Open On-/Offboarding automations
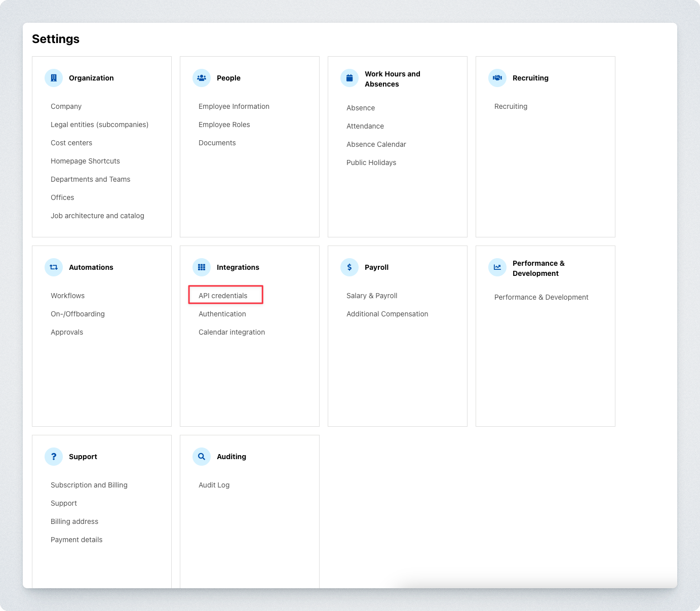Screen dimensions: 700x611 point(77,314)
